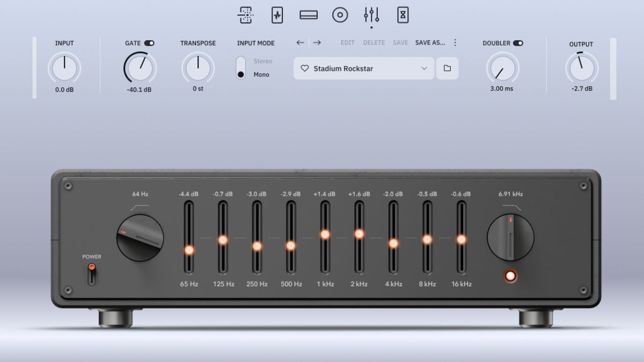644x362 pixels.
Task: Click the 125 Hz band slider handle
Action: (x=223, y=240)
